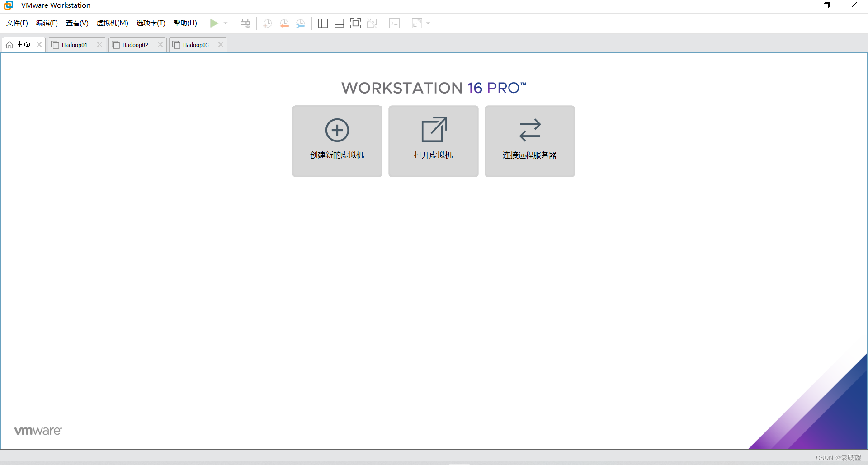Click Send Ctrl+Alt+Del toolbar icon
868x465 pixels.
pyautogui.click(x=245, y=23)
